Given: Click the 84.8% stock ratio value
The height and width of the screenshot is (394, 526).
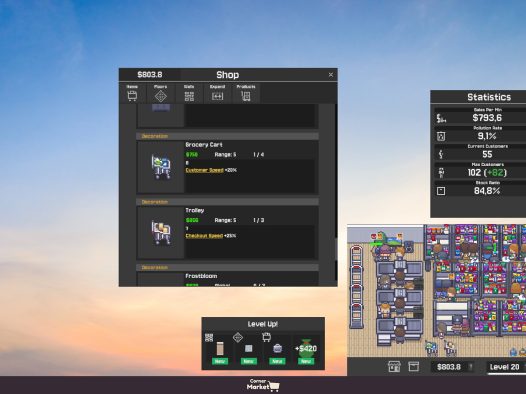Looking at the screenshot, I should [487, 191].
